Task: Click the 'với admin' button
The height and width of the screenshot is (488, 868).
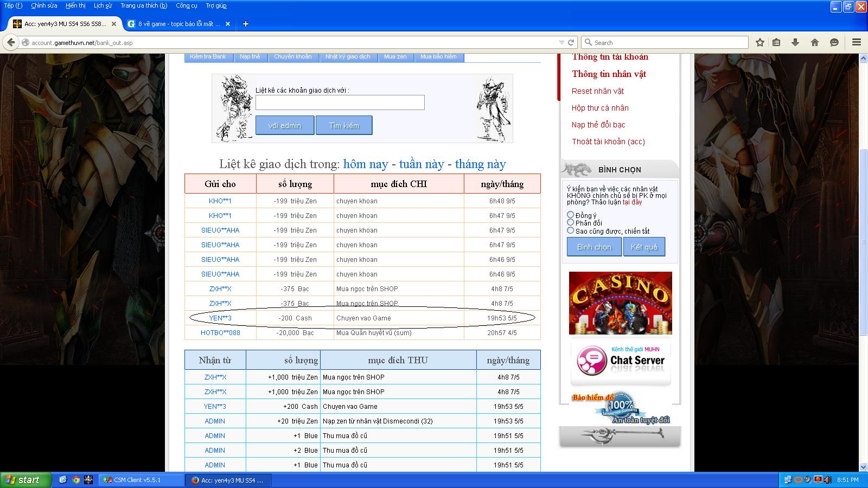Action: 285,125
